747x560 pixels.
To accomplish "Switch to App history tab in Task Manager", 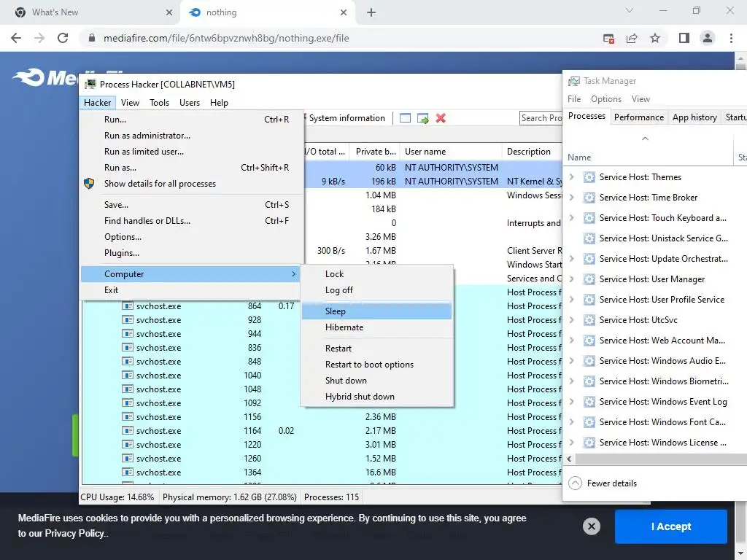I will click(694, 117).
